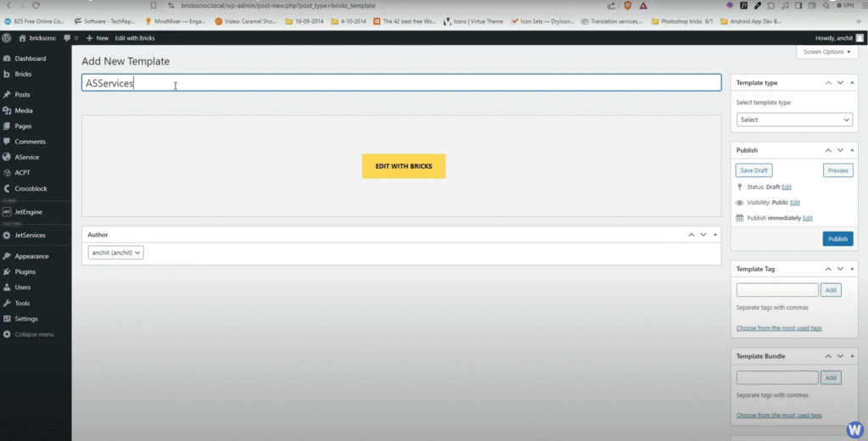
Task: Click the Dashboard icon in sidebar
Action: click(x=7, y=59)
